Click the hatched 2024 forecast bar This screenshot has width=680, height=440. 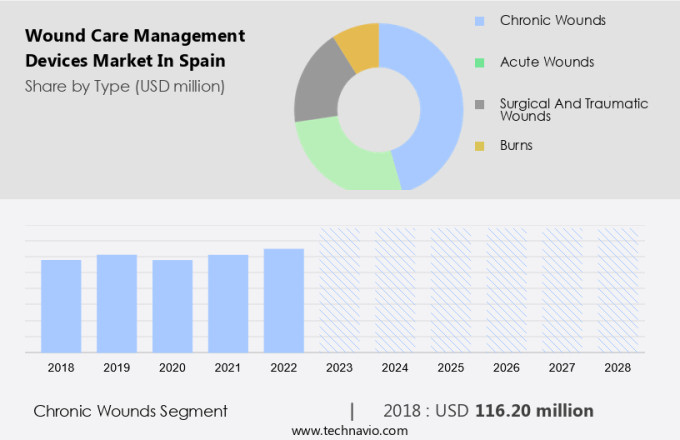coord(395,290)
